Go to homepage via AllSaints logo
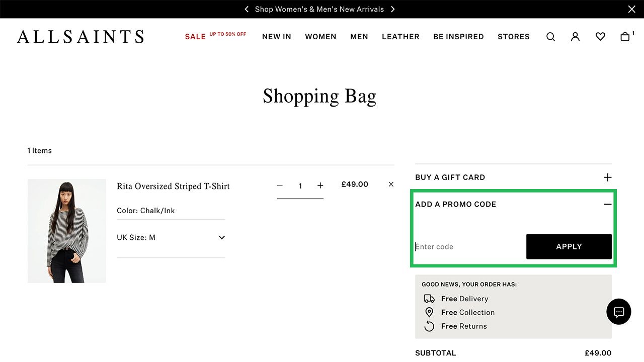Screen dimensions: 644x362 coord(80,37)
